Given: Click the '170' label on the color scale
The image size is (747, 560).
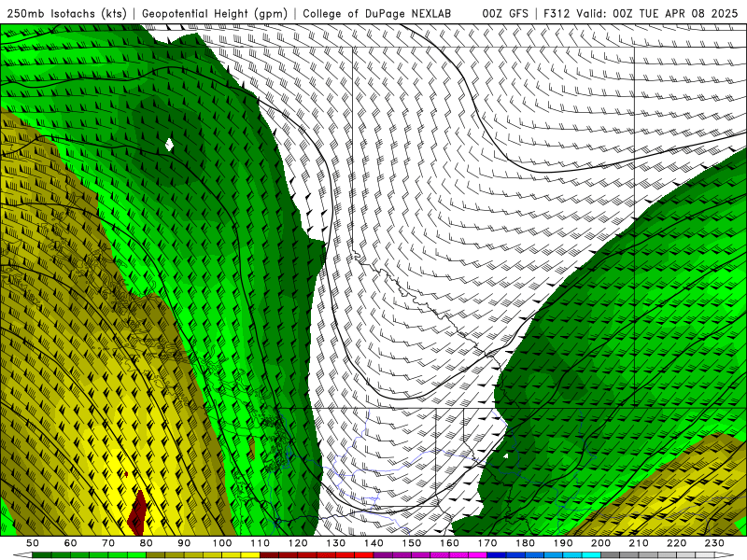Looking at the screenshot, I should tap(487, 543).
